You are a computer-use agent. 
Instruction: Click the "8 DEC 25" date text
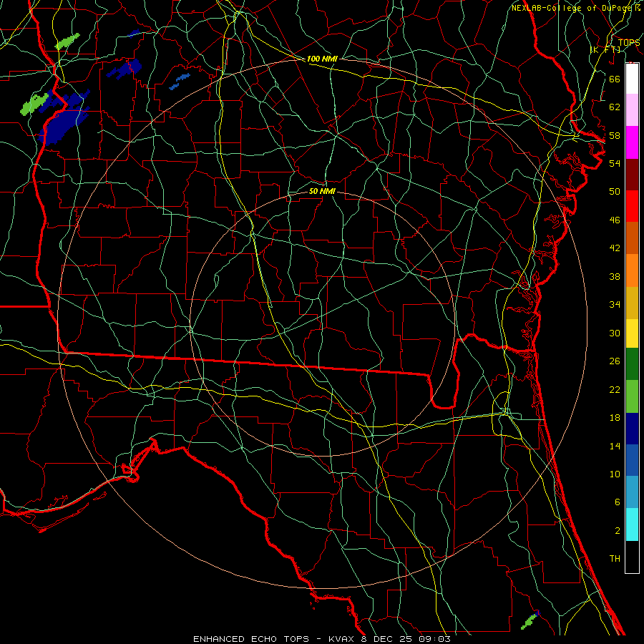[387, 639]
